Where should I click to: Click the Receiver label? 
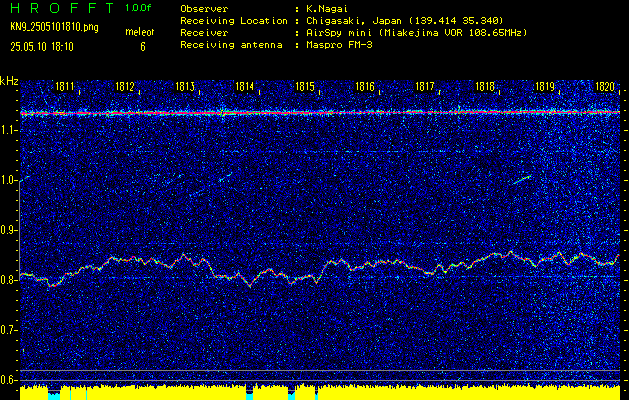(204, 32)
